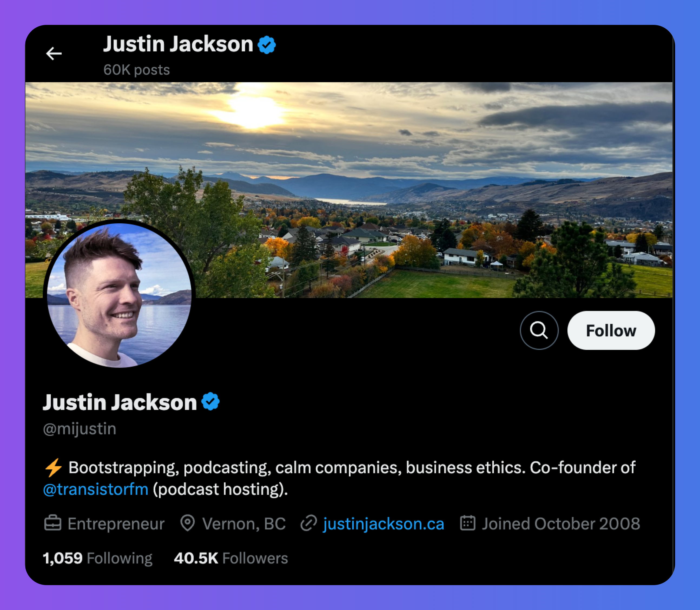Click the @mijustin handle text

pos(80,429)
